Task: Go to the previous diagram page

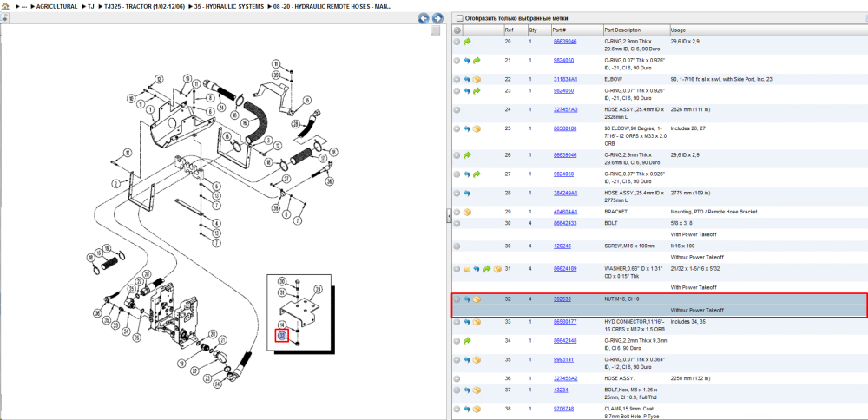Action: (x=424, y=18)
